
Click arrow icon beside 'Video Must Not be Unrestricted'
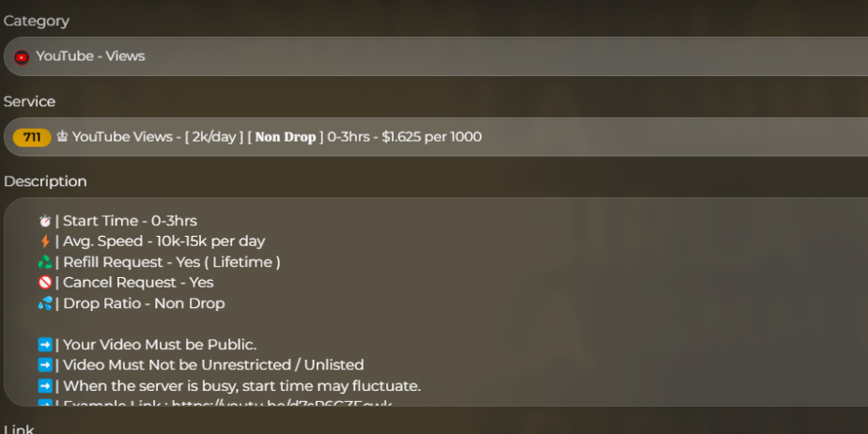pyautogui.click(x=44, y=365)
